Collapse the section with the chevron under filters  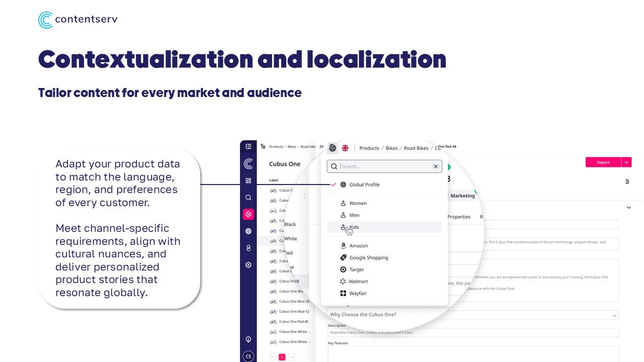click(x=628, y=207)
